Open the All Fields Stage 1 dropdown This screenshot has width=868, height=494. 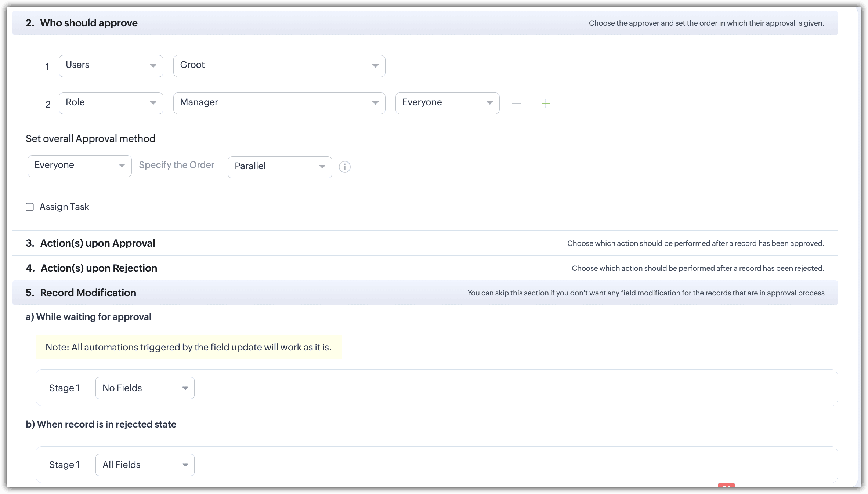pyautogui.click(x=145, y=465)
